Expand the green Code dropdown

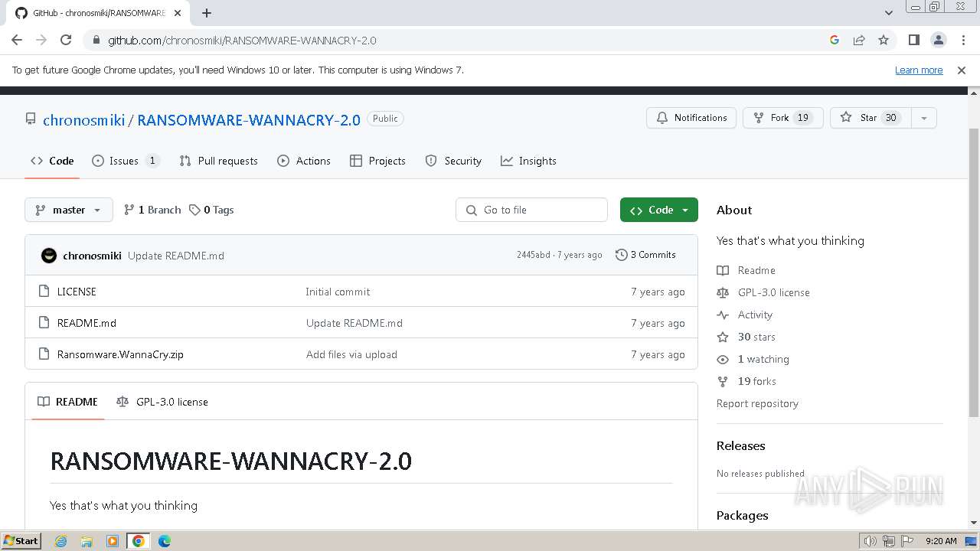tap(659, 210)
